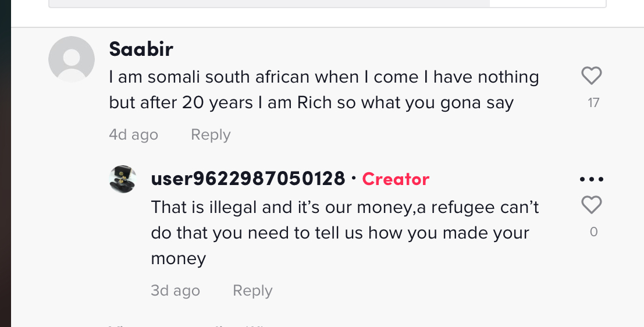Focus the gray comment box at top

point(269,3)
